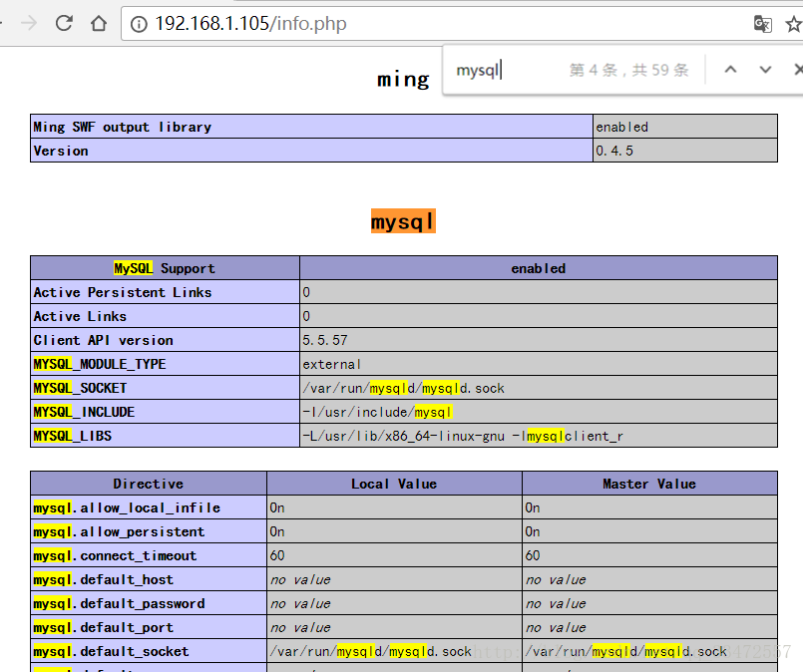Click the external module type value
The width and height of the screenshot is (803, 672).
pos(331,364)
